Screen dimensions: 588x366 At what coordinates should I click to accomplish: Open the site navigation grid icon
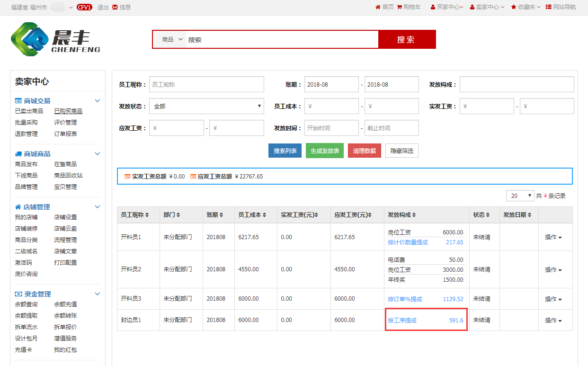pos(548,7)
